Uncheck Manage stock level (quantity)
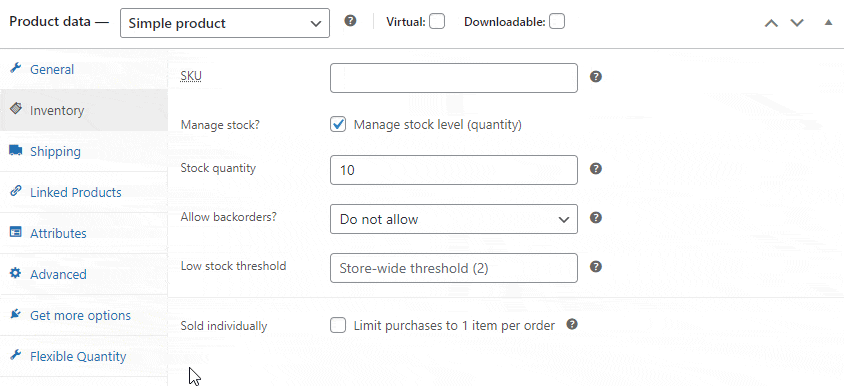Viewport: 844px width, 386px height. (338, 125)
